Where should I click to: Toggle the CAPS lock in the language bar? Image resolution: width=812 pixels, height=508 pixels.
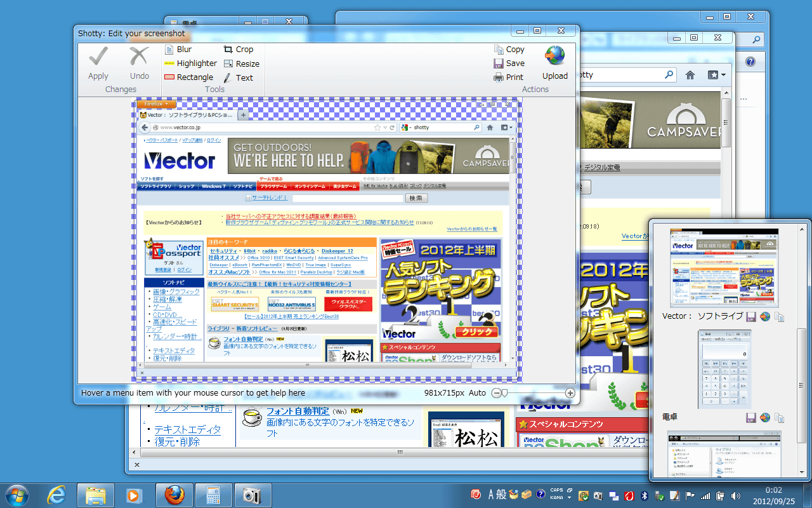557,490
